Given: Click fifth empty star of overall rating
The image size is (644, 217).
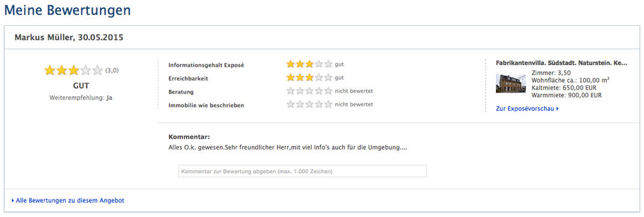Looking at the screenshot, I should coord(98,70).
